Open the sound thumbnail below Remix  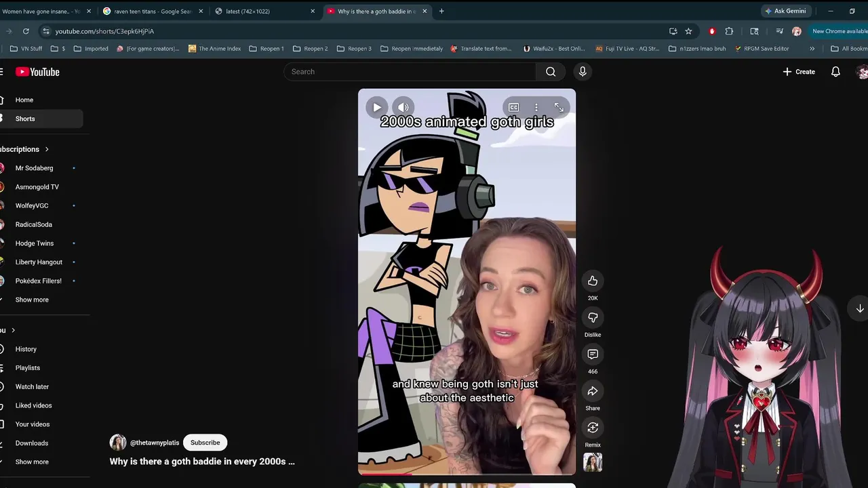click(593, 462)
